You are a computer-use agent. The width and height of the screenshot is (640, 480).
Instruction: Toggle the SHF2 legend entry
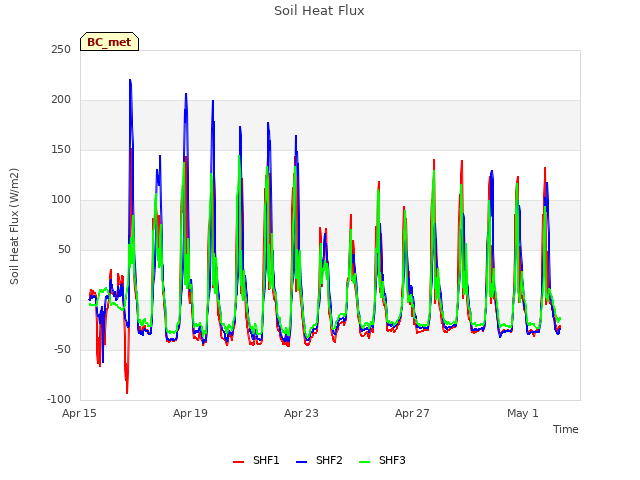(x=319, y=460)
